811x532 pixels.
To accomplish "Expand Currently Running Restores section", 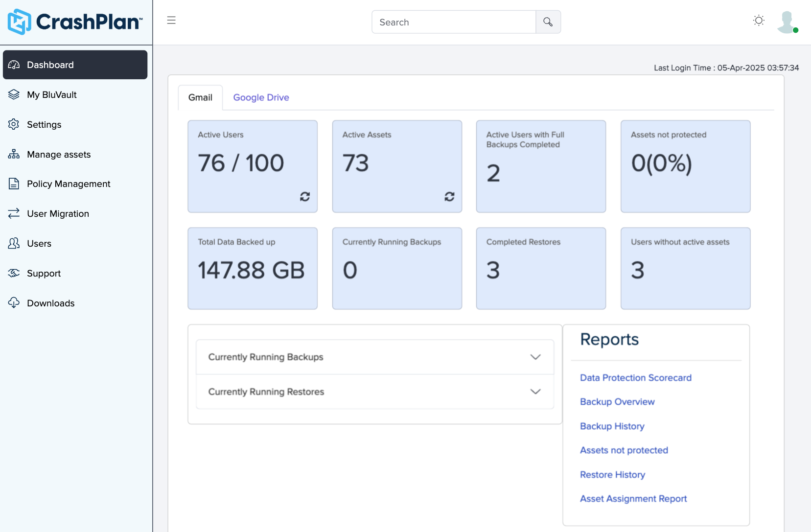I will click(535, 392).
